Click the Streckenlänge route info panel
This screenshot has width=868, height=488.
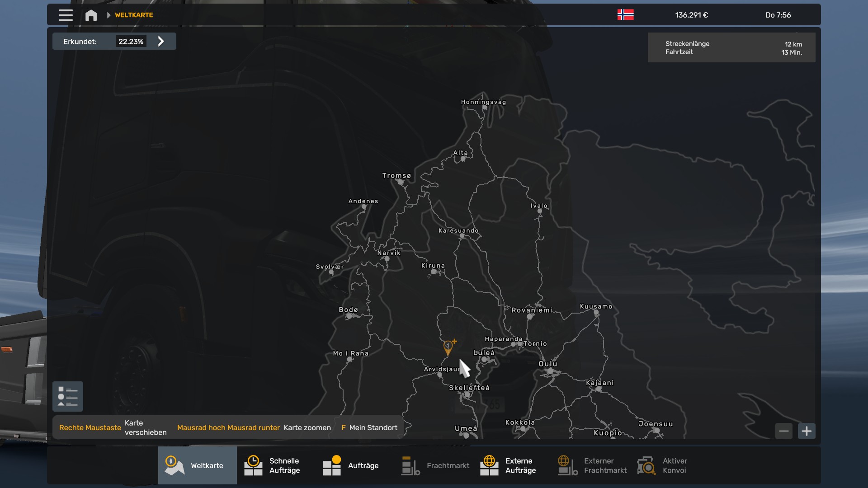731,48
